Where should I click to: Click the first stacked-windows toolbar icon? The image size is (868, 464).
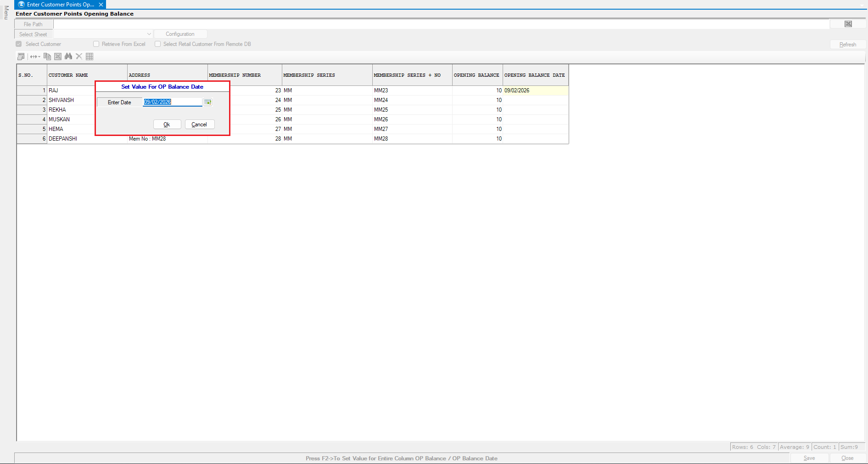tap(21, 57)
